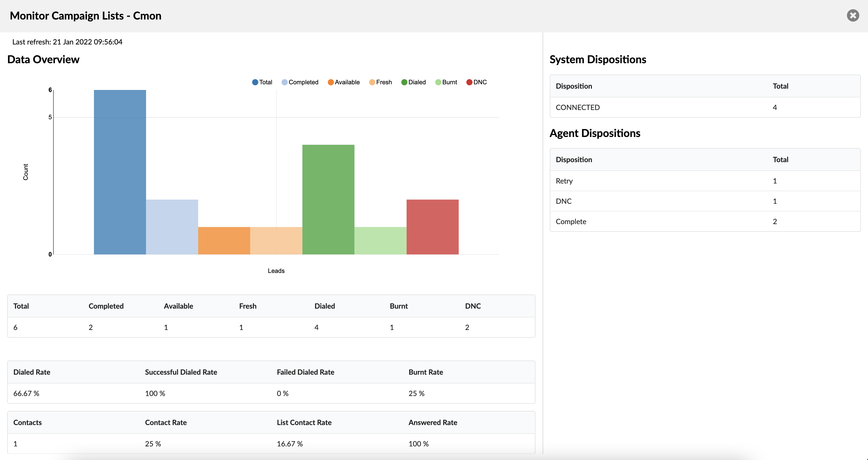Screen dimensions: 868x460
Task: Click the Total value 6 in summary table
Action: [x=15, y=327]
